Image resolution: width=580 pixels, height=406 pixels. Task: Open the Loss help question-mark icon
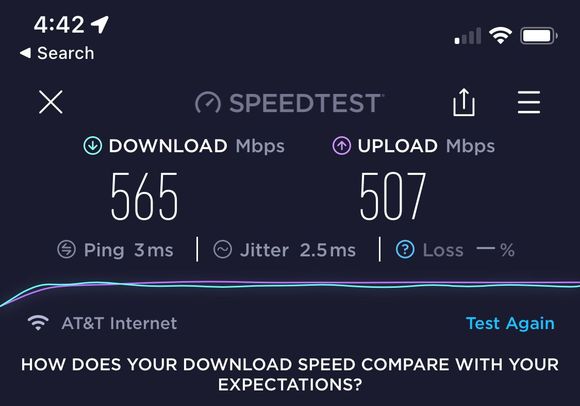point(405,249)
